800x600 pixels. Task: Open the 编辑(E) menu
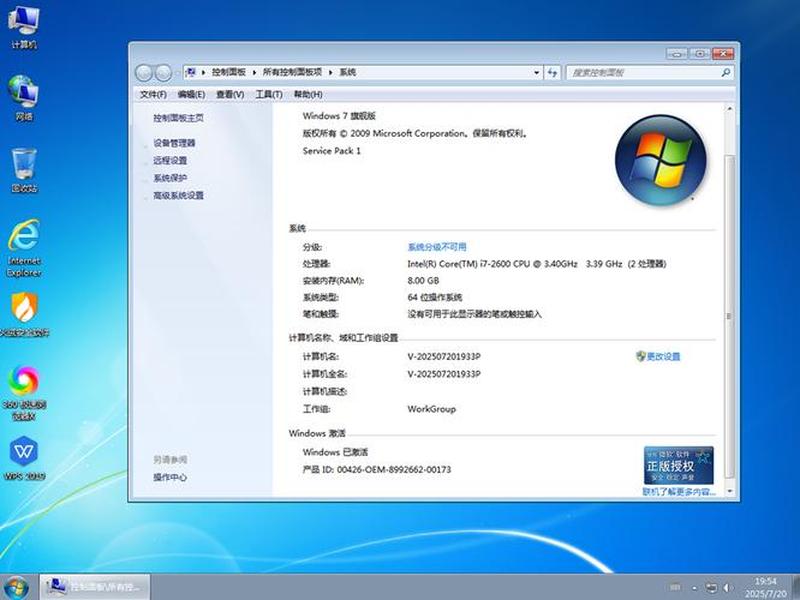(191, 94)
